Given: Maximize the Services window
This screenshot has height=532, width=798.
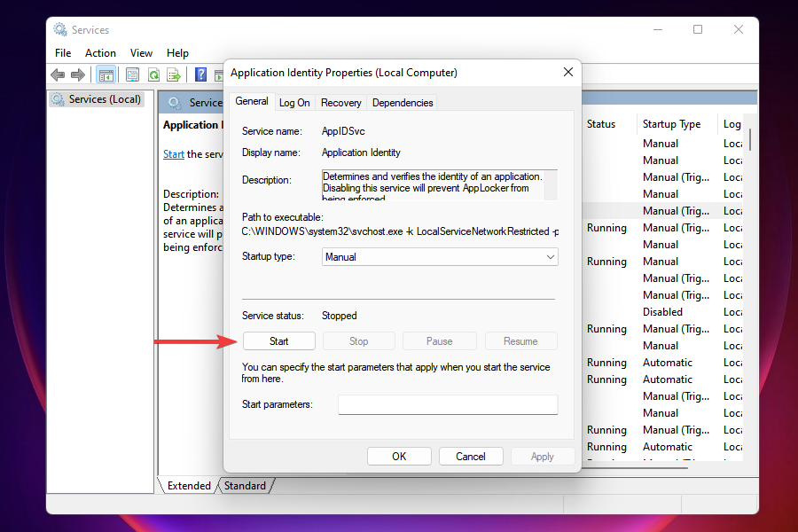Looking at the screenshot, I should pyautogui.click(x=698, y=29).
